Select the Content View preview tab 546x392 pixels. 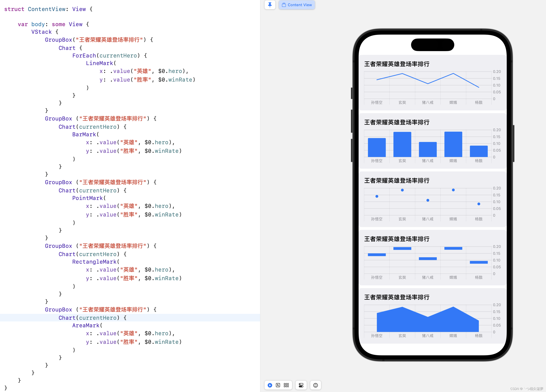[297, 5]
